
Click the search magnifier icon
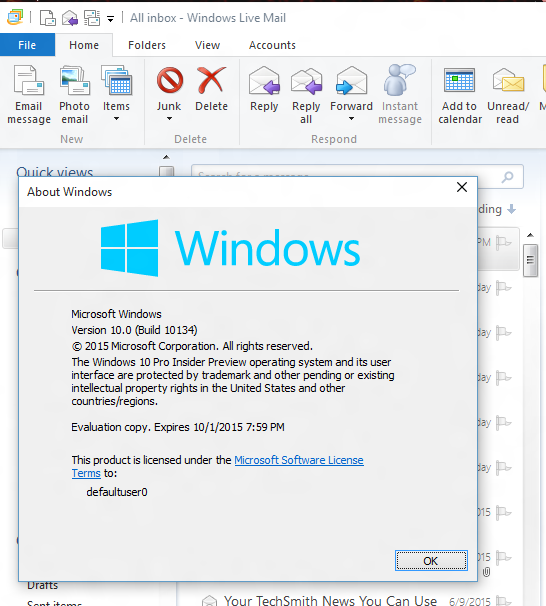point(507,177)
